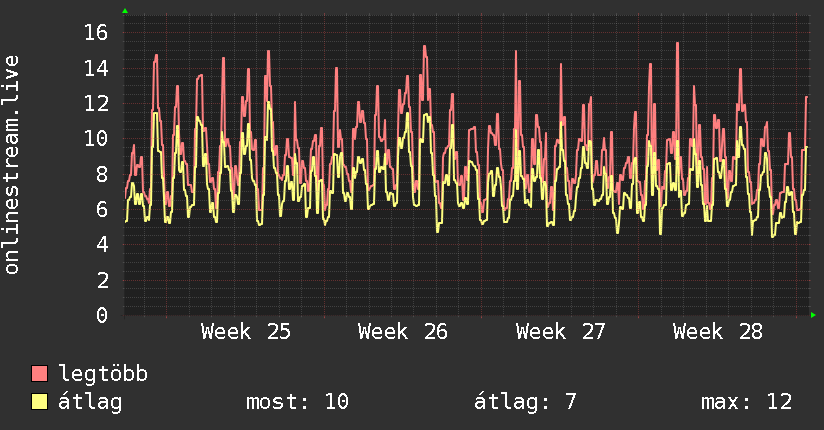Click the 8 y-axis tick label

tap(102, 174)
